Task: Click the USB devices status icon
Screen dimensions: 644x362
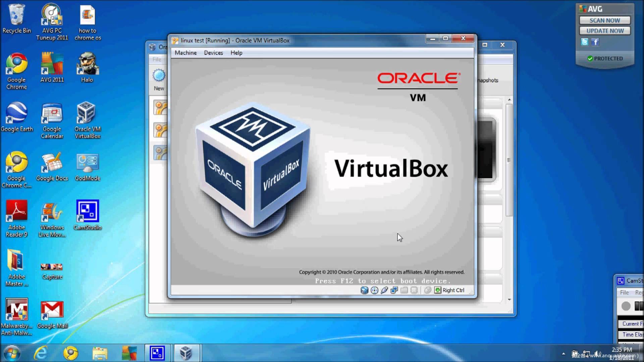Action: [x=384, y=290]
